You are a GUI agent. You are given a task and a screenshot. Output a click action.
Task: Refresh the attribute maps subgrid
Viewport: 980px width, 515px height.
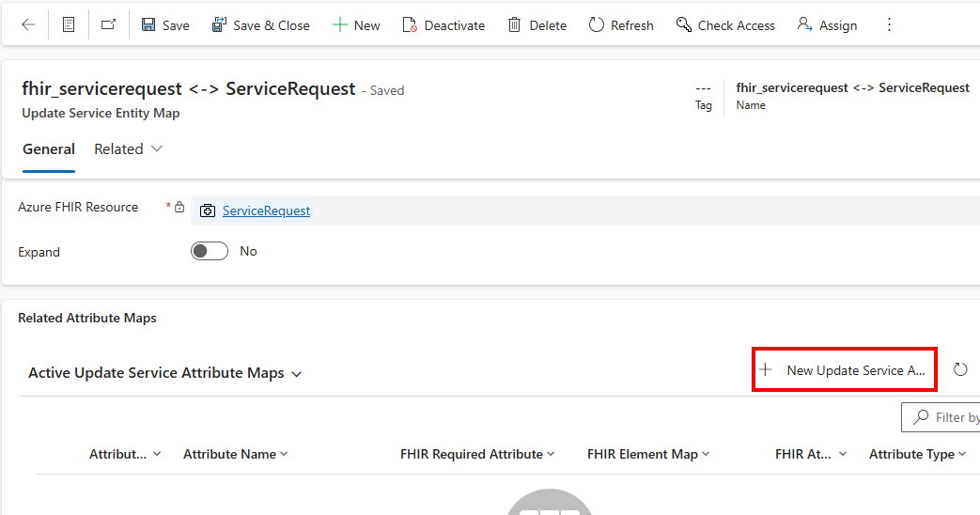pos(960,370)
